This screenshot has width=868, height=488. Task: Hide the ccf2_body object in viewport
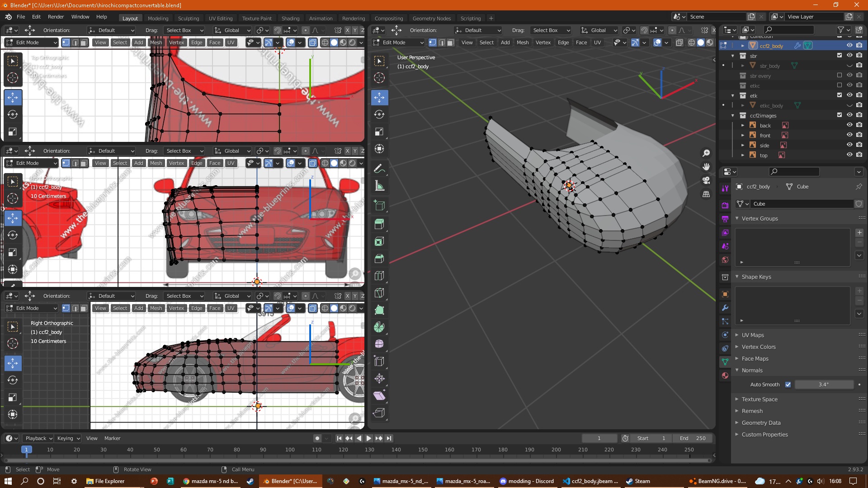point(849,46)
